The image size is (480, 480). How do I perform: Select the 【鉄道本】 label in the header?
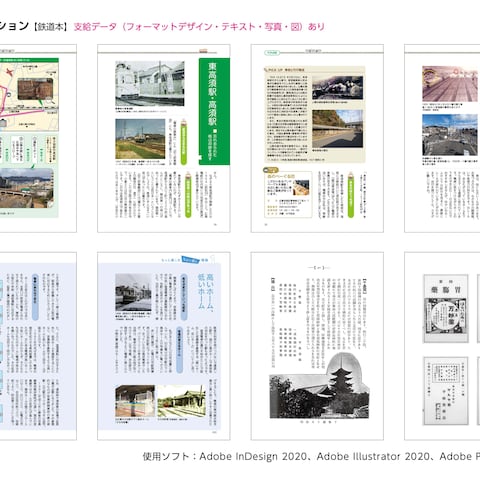tap(51, 27)
